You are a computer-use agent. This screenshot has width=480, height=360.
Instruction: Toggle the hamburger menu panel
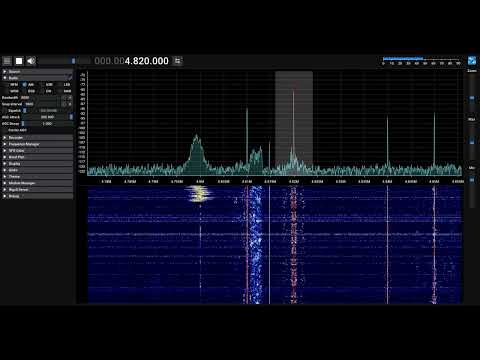[7, 61]
